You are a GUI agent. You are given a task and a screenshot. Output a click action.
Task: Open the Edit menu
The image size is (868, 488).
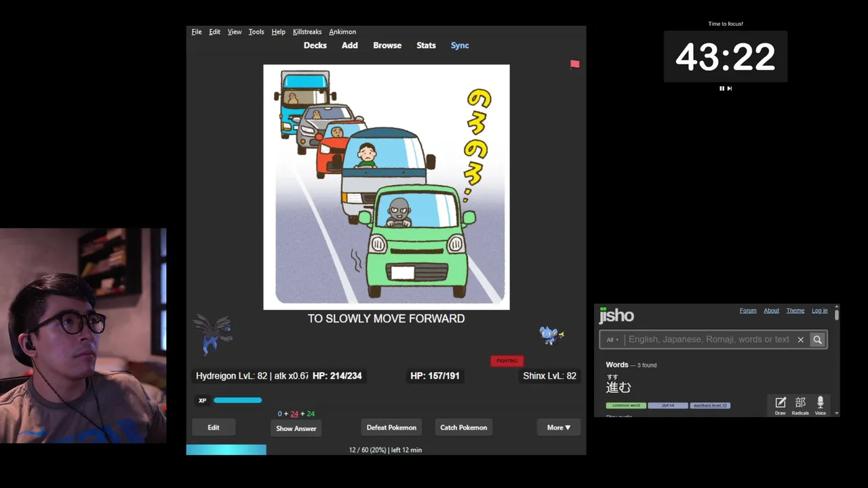(x=214, y=32)
